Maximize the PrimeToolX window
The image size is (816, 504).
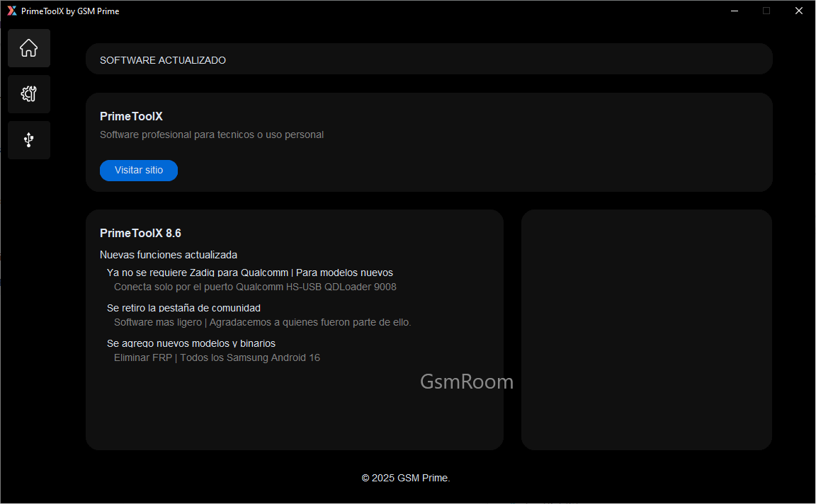pyautogui.click(x=766, y=11)
